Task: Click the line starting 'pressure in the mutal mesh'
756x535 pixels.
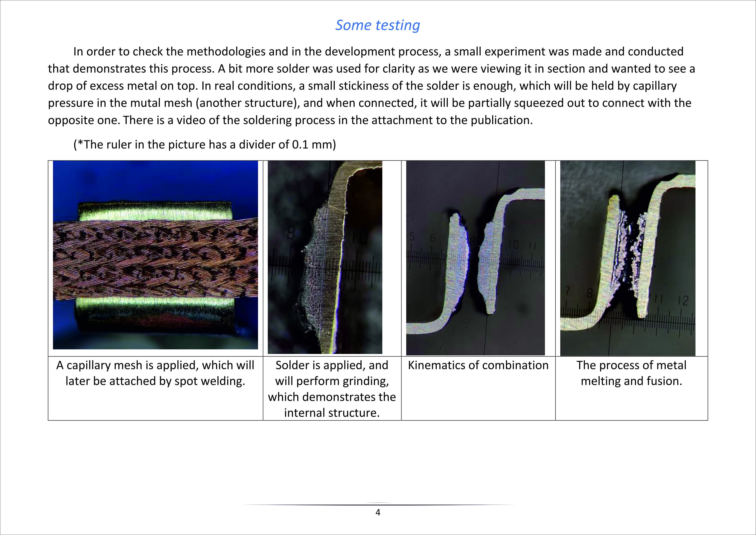Action: click(369, 103)
